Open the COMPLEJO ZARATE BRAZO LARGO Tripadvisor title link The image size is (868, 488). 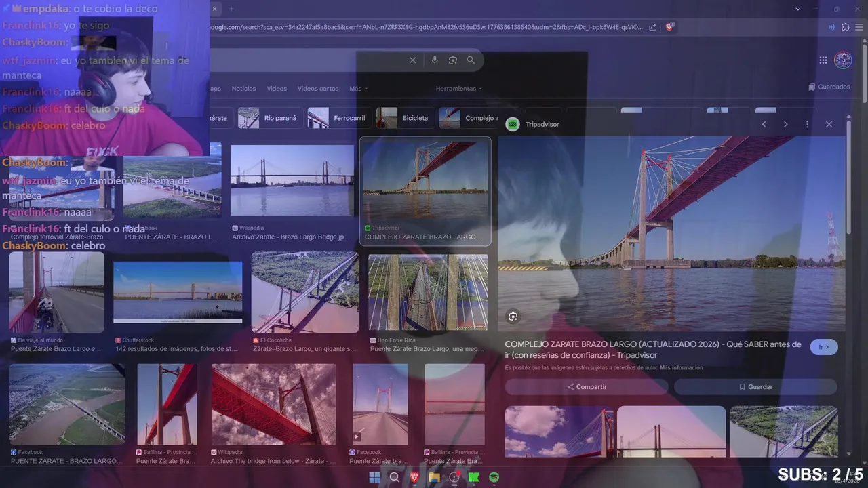pyautogui.click(x=653, y=350)
